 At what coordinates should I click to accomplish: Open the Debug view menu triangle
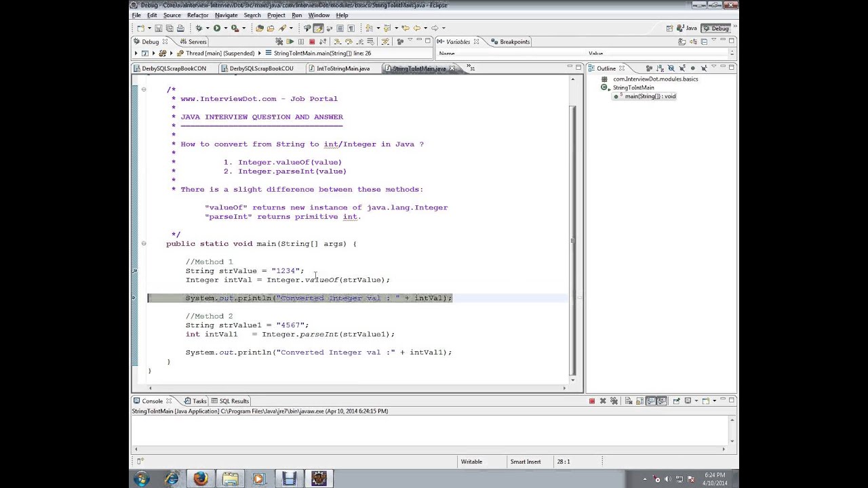[410, 40]
